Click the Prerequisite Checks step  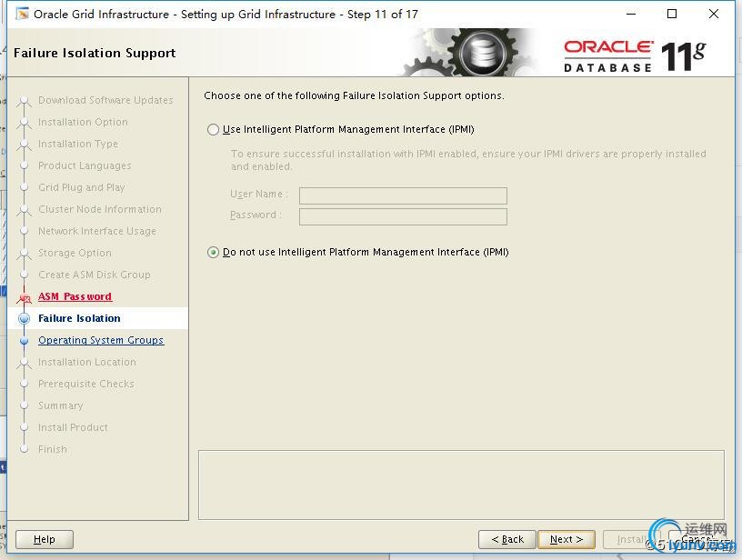pyautogui.click(x=86, y=384)
